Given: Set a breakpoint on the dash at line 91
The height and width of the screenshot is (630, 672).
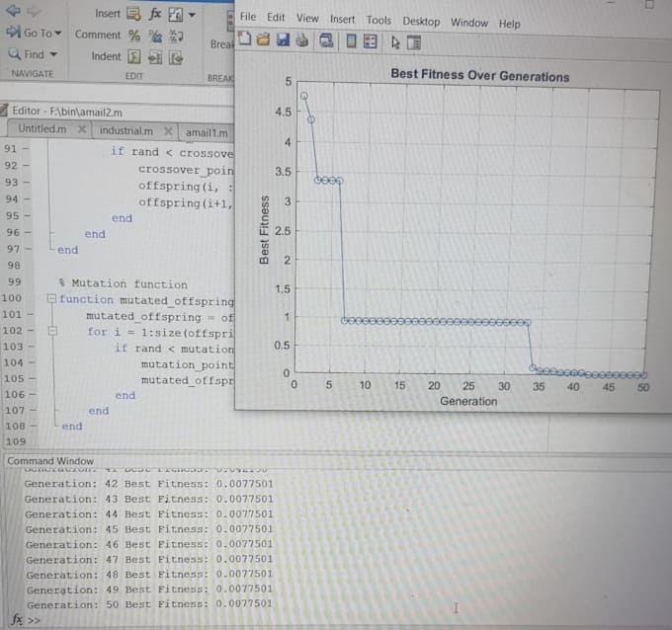Looking at the screenshot, I should (26, 149).
